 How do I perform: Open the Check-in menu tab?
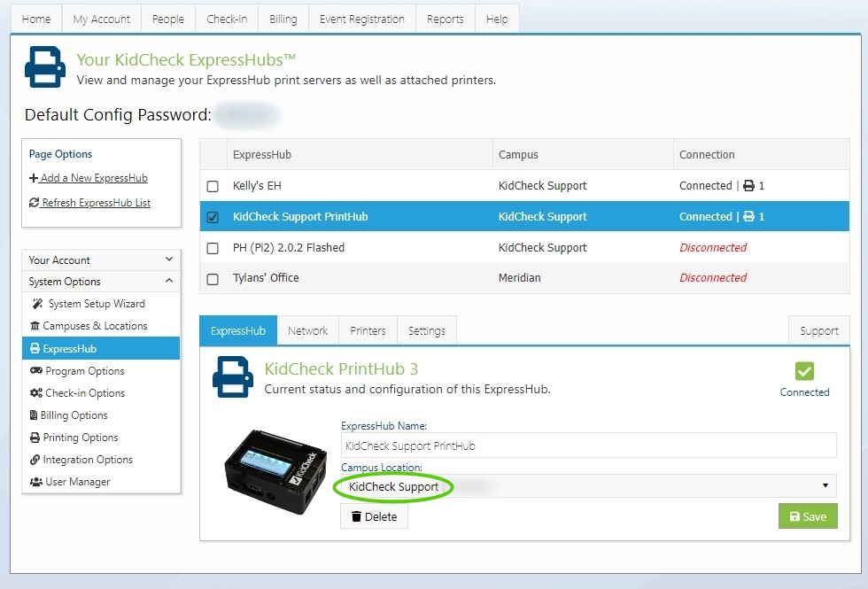click(x=227, y=19)
